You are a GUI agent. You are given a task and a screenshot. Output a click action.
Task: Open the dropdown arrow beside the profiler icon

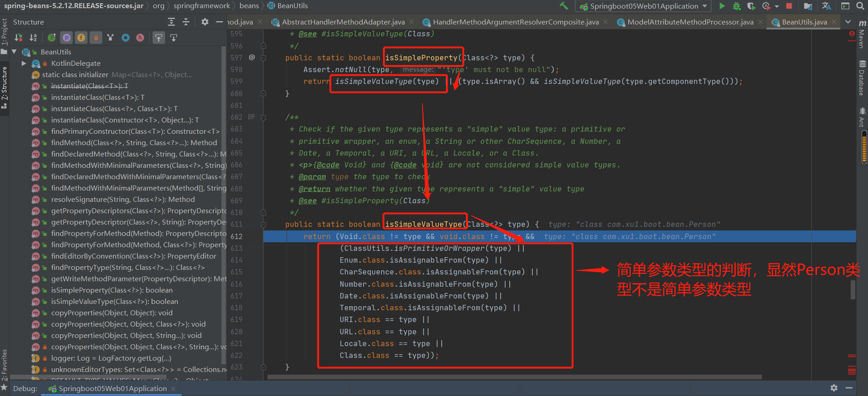(x=777, y=6)
